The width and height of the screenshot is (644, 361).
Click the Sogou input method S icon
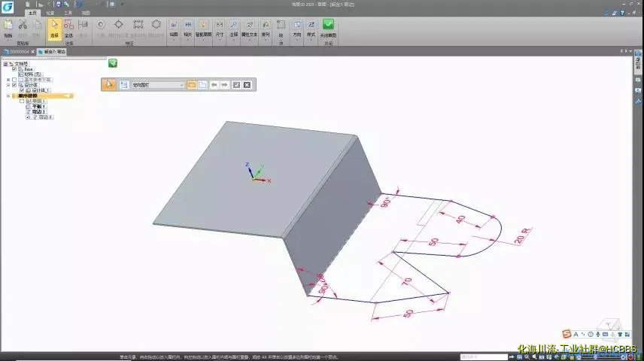567,334
